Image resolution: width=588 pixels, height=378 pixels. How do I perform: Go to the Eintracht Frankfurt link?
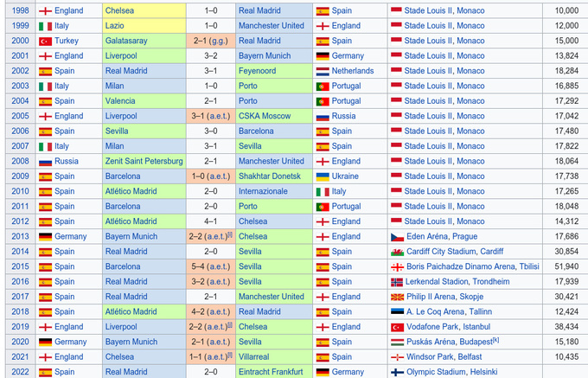pos(272,372)
